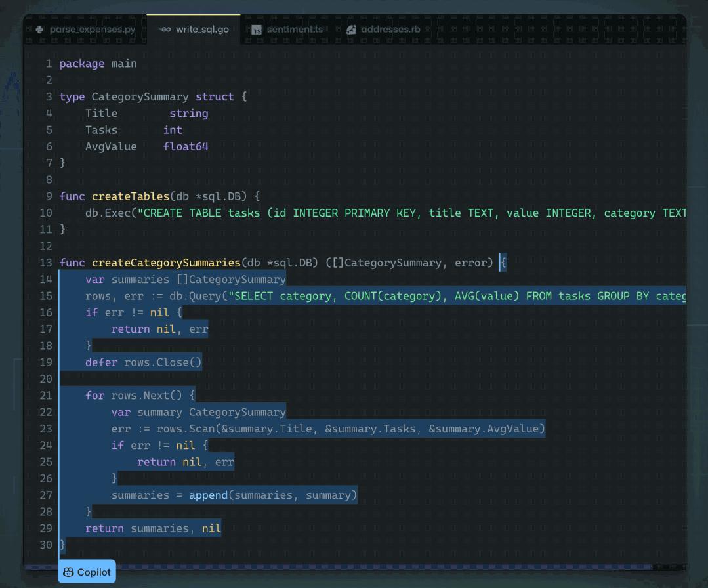Viewport: 708px width, 588px height.
Task: Click line number 21 in the gutter
Action: (x=46, y=396)
